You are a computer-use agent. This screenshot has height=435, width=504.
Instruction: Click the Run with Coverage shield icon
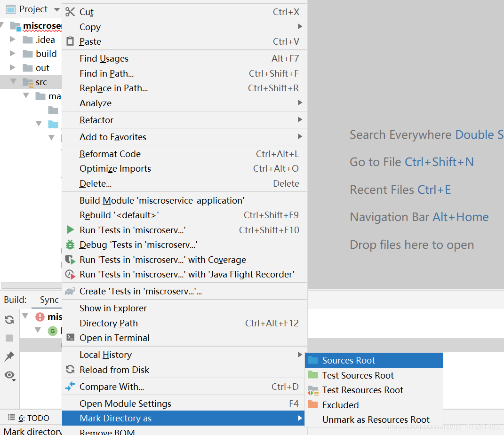(70, 260)
